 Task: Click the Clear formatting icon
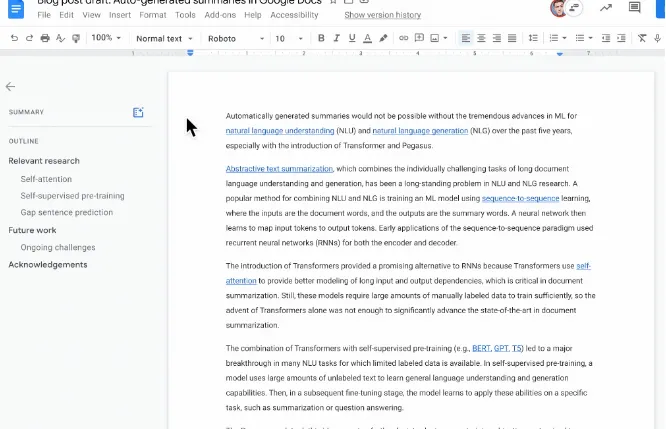click(642, 38)
